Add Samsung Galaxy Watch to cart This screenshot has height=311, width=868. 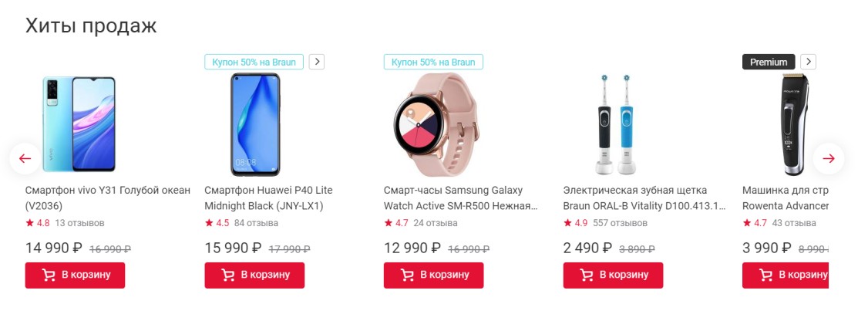433,275
